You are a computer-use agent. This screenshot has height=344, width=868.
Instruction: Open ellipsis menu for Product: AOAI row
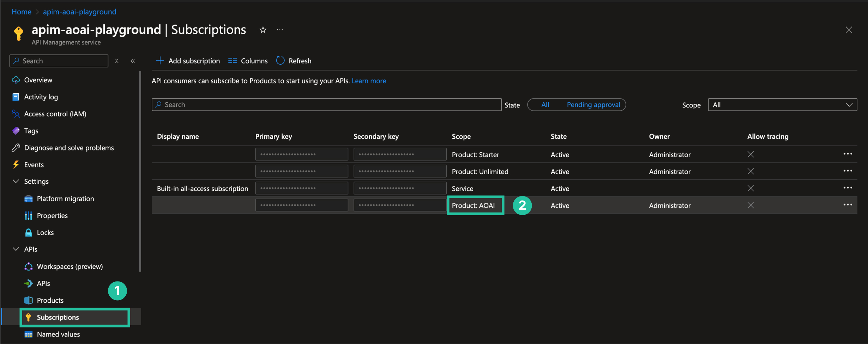coord(848,205)
